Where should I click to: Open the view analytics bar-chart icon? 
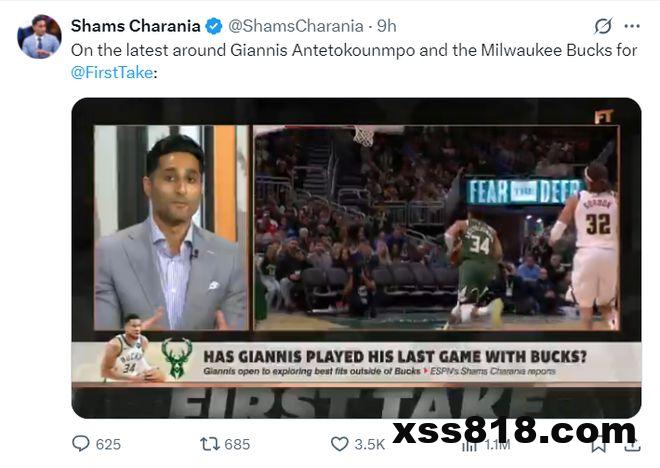(x=469, y=445)
